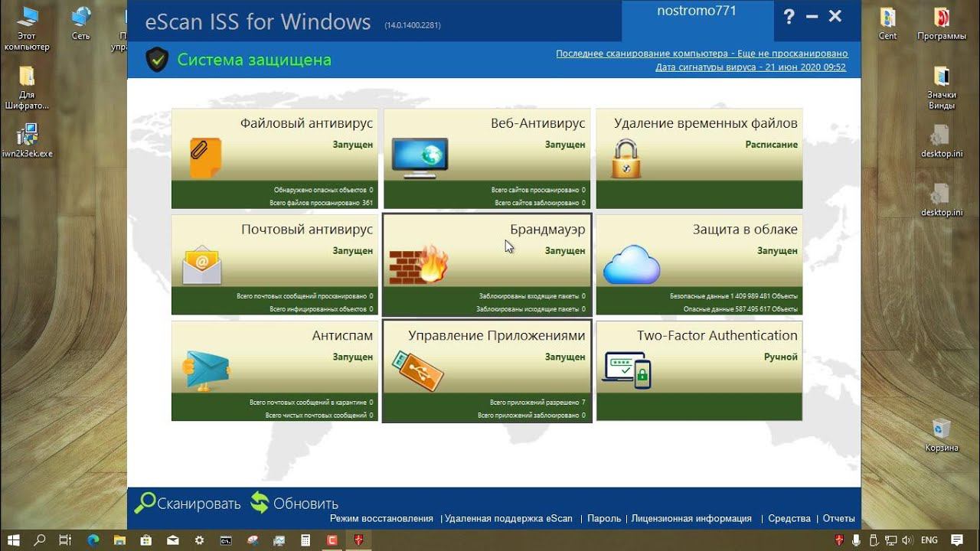Open Лицензионная информация link
Viewport: 980px width, 551px height.
691,519
